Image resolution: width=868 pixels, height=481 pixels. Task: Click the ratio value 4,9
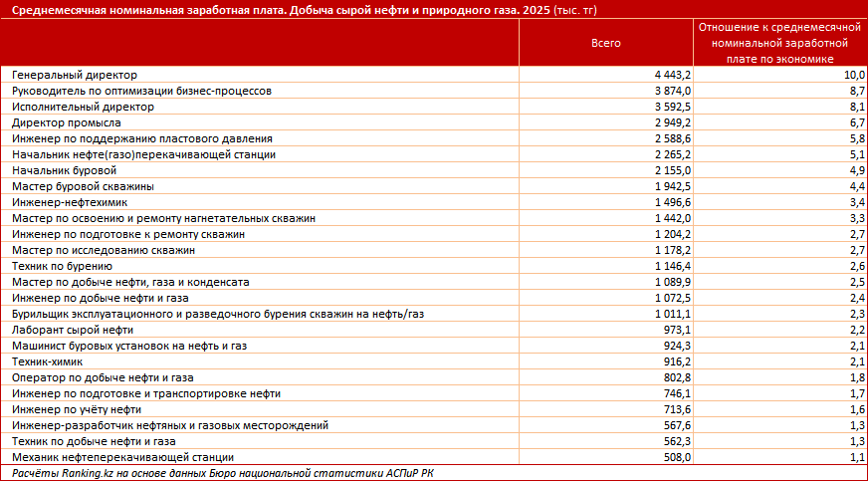point(857,170)
